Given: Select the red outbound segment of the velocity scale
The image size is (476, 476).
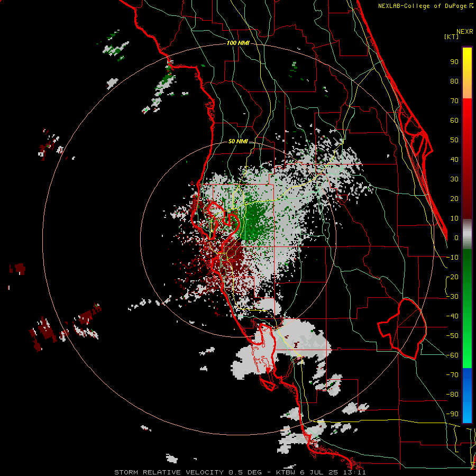Looking at the screenshot, I should pyautogui.click(x=467, y=159).
